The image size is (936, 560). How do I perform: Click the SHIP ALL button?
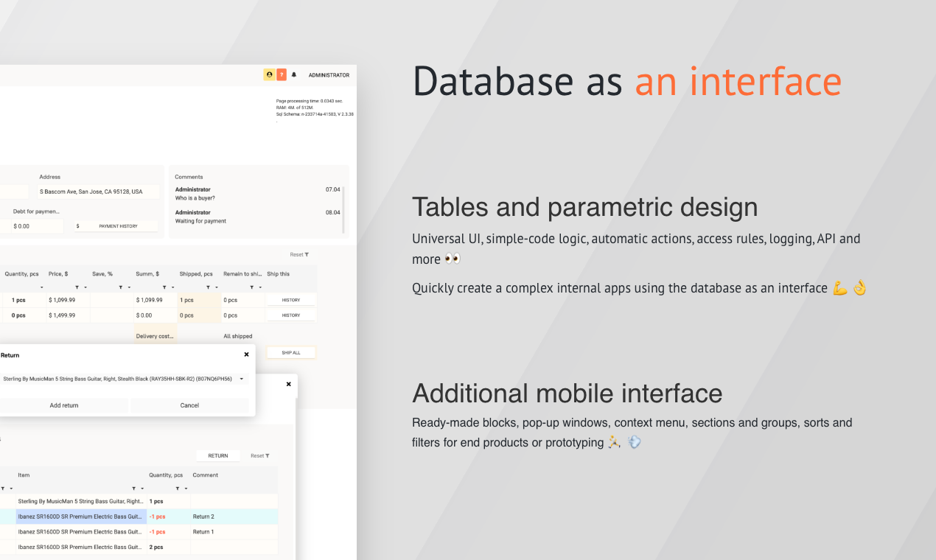(291, 353)
